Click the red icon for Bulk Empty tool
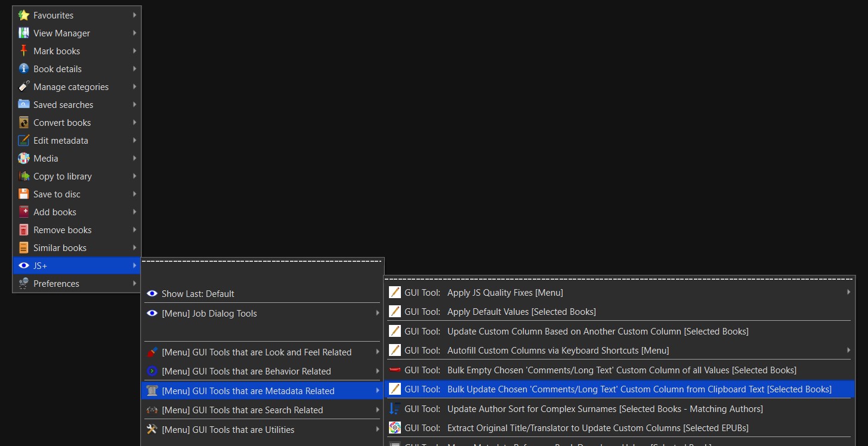This screenshot has width=868, height=446. 395,370
